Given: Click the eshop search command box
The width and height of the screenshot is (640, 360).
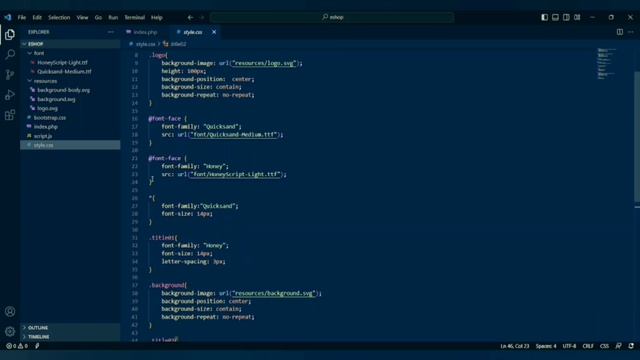Looking at the screenshot, I should pyautogui.click(x=332, y=17).
